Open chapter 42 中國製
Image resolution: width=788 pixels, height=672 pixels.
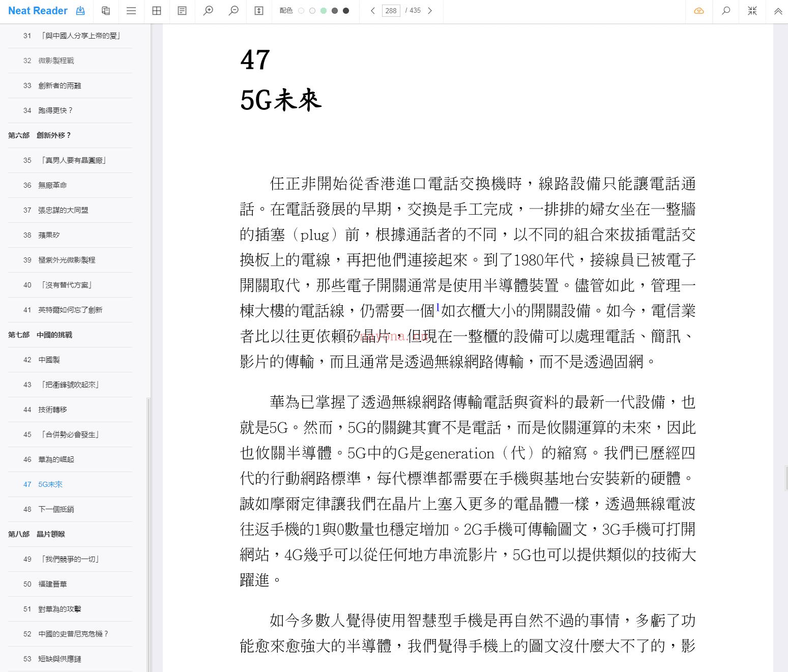[x=70, y=360]
